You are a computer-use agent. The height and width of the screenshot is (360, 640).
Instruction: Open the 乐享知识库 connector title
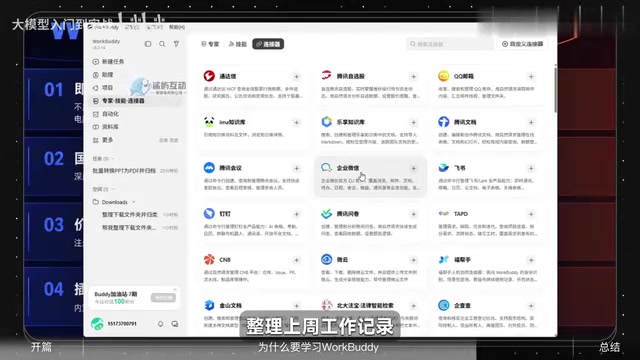point(351,122)
